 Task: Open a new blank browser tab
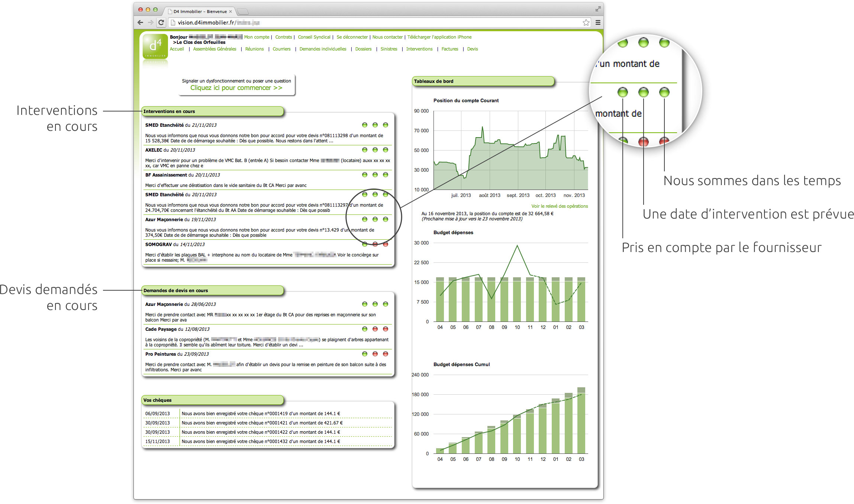242,12
